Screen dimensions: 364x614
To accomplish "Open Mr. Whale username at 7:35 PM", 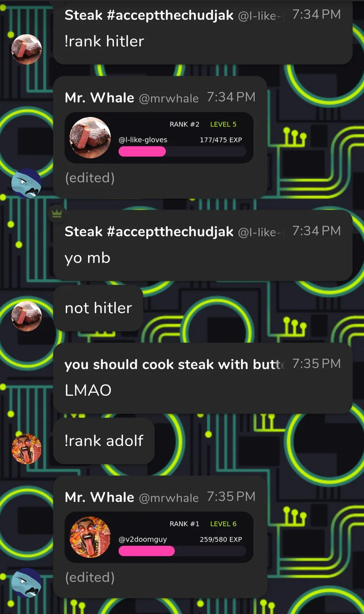I will tap(99, 497).
